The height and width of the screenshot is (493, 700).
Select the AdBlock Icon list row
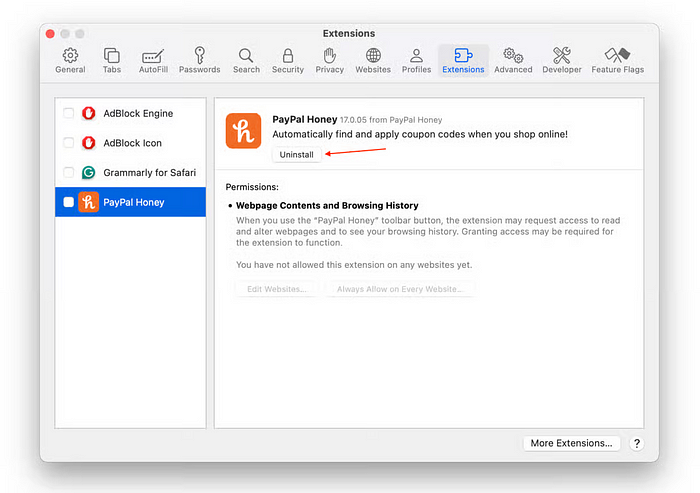pyautogui.click(x=130, y=143)
